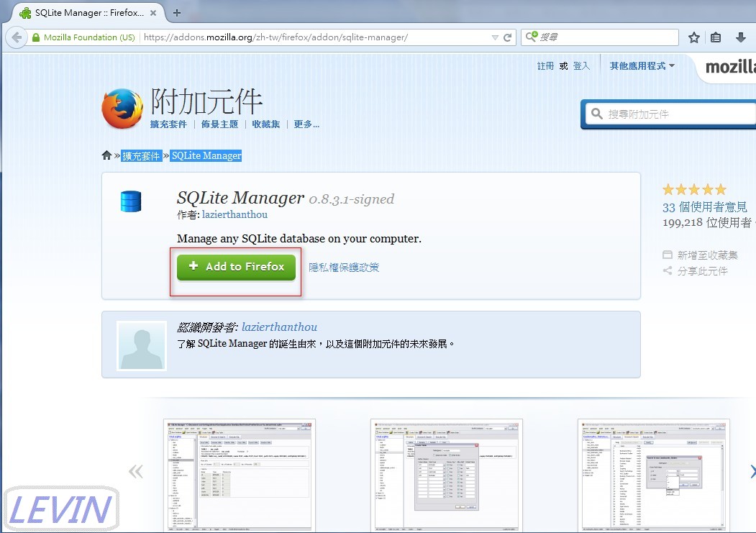Click the 註冊 register link
The width and height of the screenshot is (756, 533).
[x=546, y=66]
